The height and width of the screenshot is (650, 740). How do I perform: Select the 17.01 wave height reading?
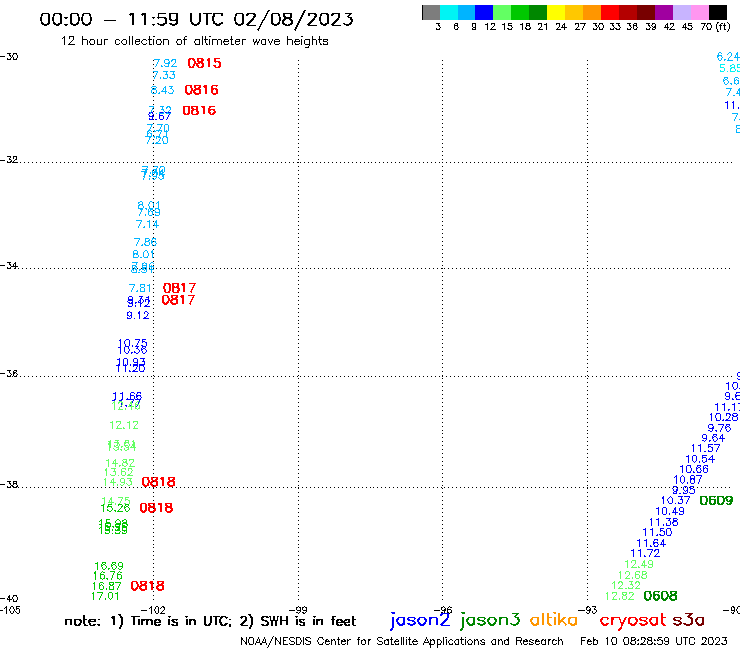pos(105,596)
